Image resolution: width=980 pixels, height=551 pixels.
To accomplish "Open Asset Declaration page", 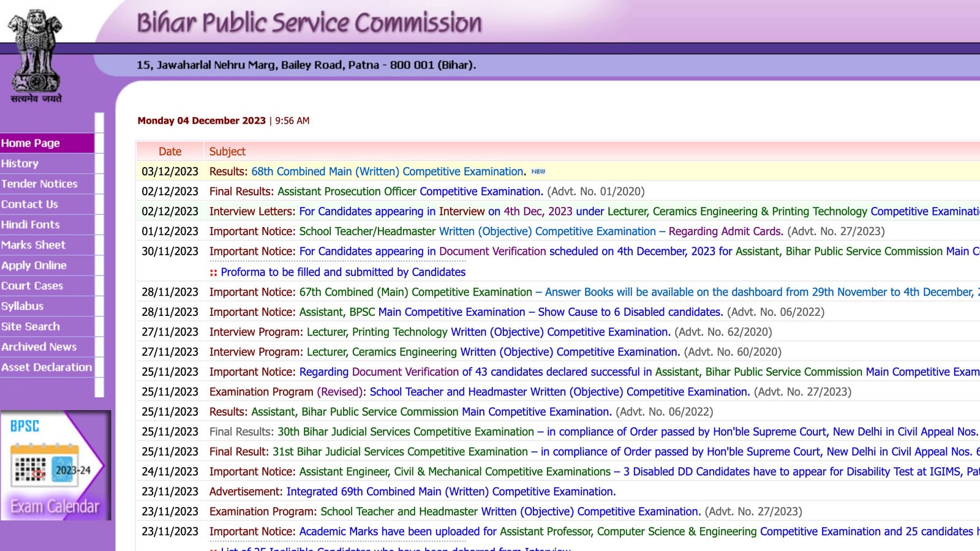I will [47, 367].
